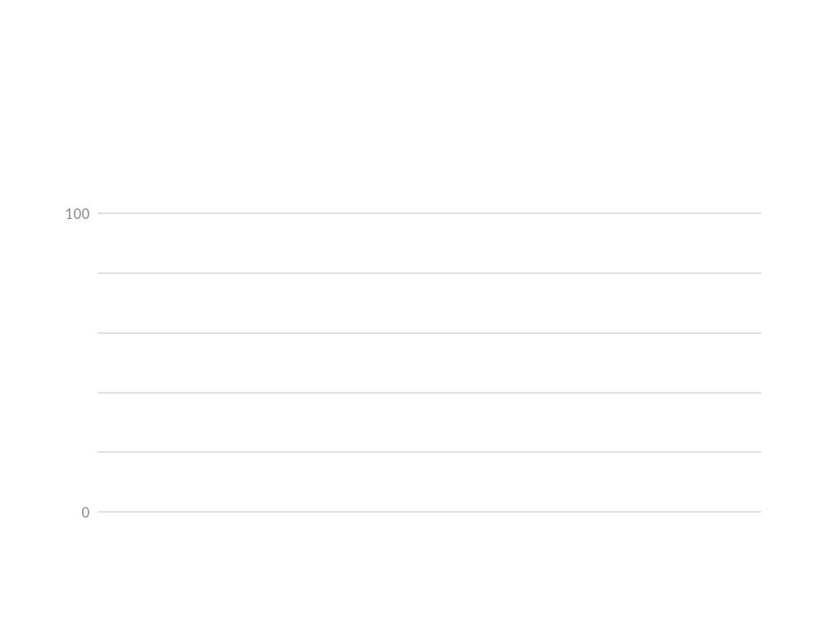Click plot band between second and third gridlines
Screen dimensions: 840x630
point(429,303)
